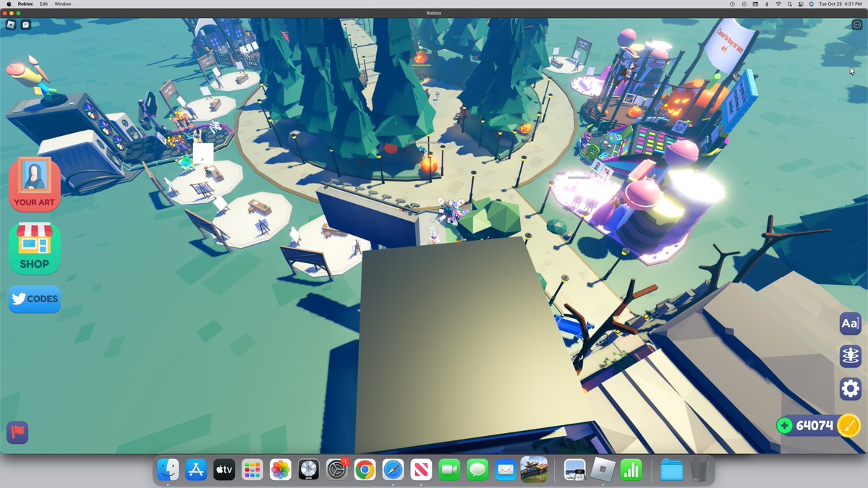The image size is (868, 488).
Task: Click the Roblox dock icon
Action: [x=603, y=470]
